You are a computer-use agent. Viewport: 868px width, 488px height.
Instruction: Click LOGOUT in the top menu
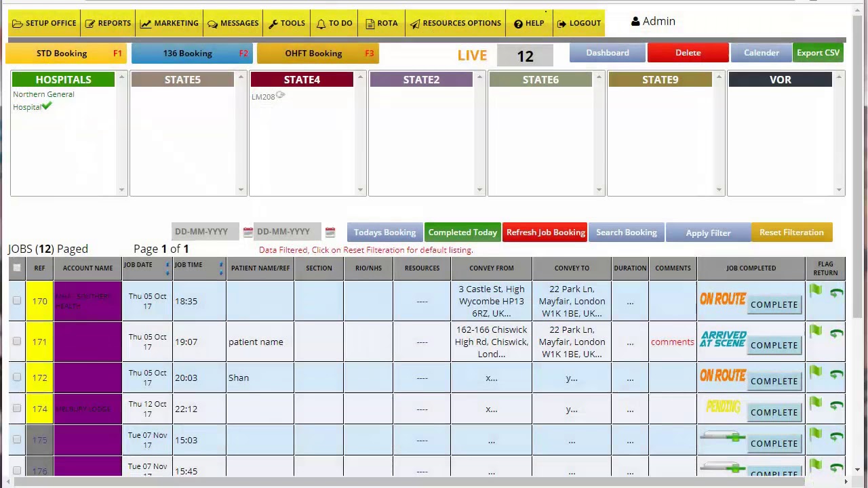click(579, 23)
